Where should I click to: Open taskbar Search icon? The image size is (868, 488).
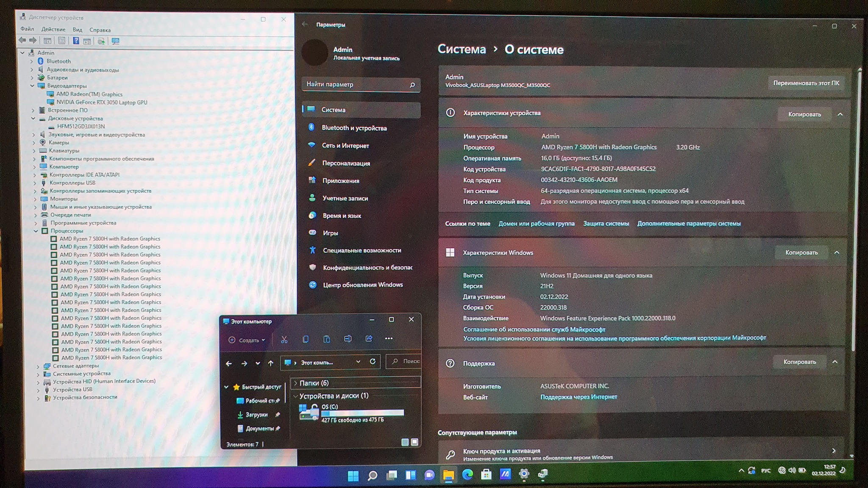[372, 476]
